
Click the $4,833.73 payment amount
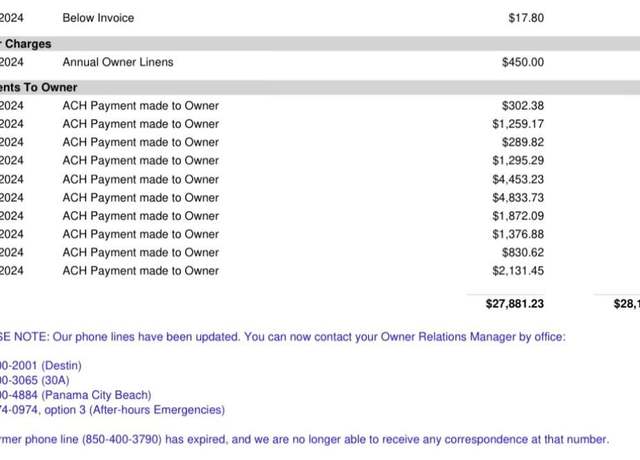click(x=518, y=198)
